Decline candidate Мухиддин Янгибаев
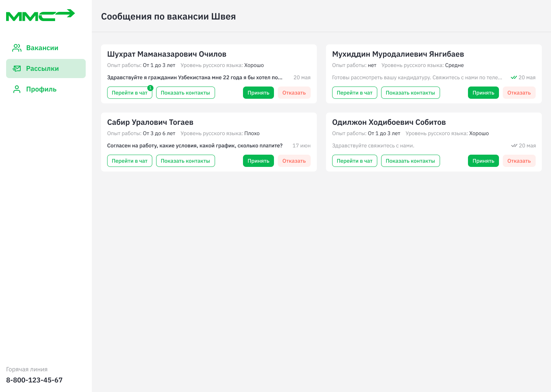This screenshot has height=392, width=551. (519, 93)
